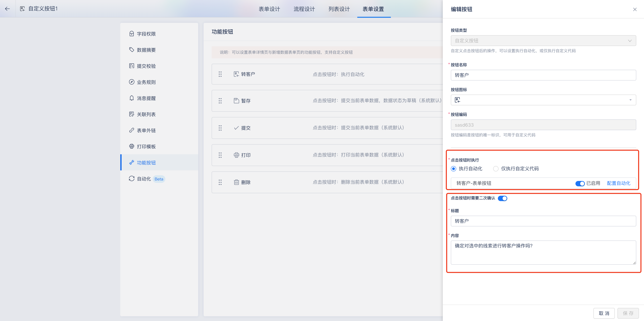Open the 配置自动化 link
Viewport: 644px width, 321px height.
point(618,183)
